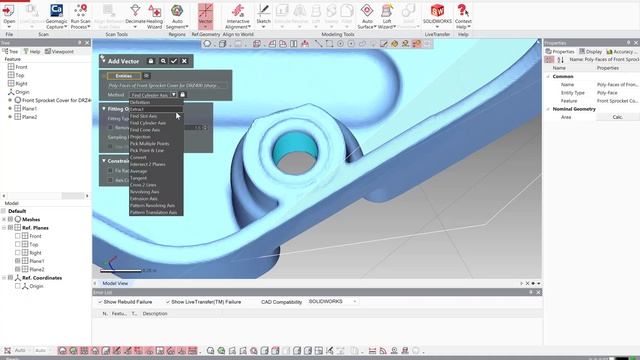Toggle second Constraint checkbox
640x360 pixels.
[110, 180]
